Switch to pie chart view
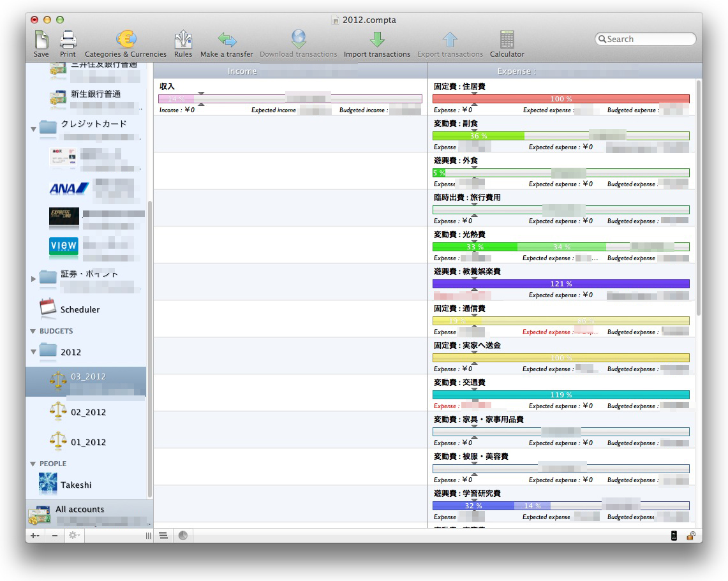Viewport: 728px width, 581px height. click(x=183, y=536)
